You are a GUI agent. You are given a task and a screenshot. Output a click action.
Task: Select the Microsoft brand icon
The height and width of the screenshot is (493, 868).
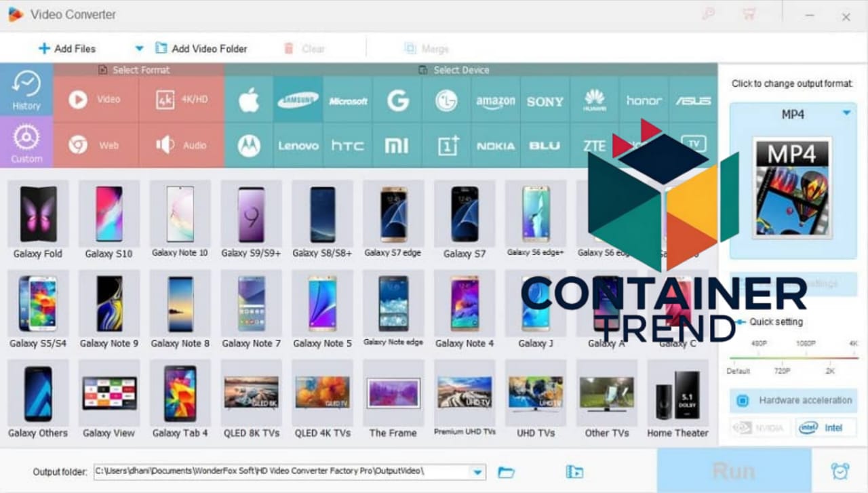tap(348, 100)
